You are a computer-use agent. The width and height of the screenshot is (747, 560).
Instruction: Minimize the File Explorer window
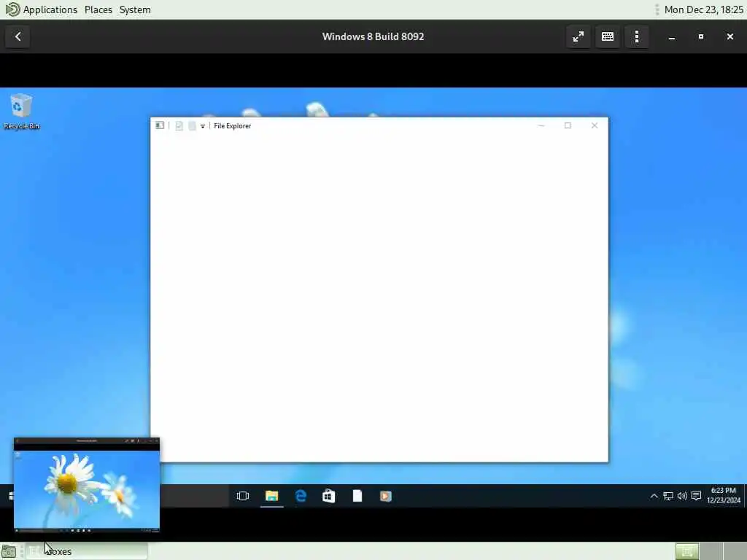click(x=541, y=125)
